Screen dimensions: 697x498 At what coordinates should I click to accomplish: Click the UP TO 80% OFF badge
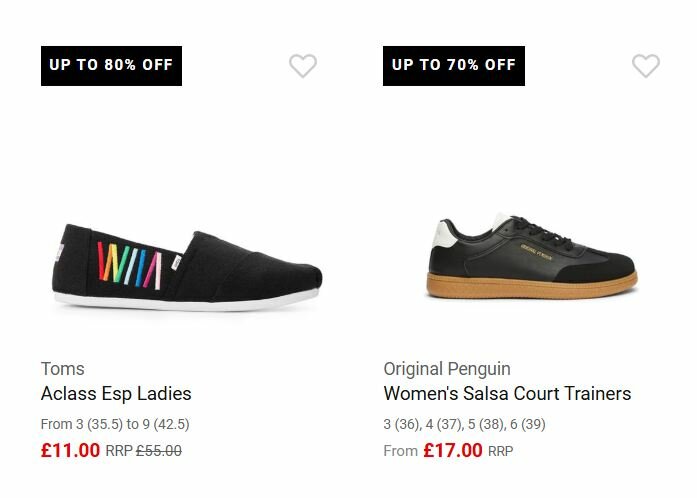click(111, 65)
